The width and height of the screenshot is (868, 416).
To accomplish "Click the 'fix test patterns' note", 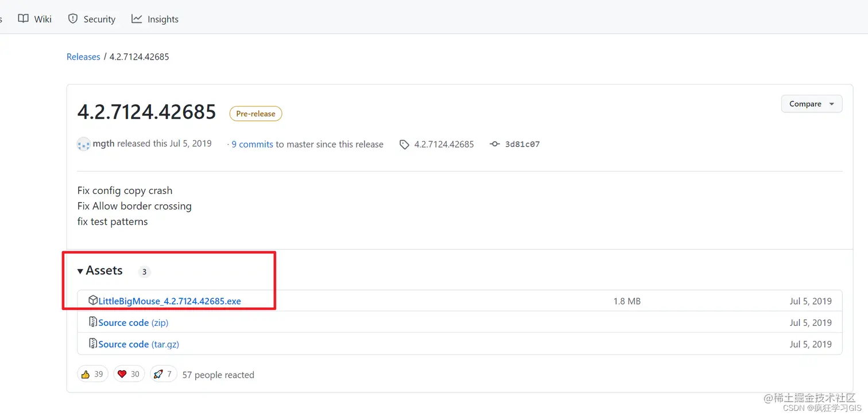I will click(113, 221).
